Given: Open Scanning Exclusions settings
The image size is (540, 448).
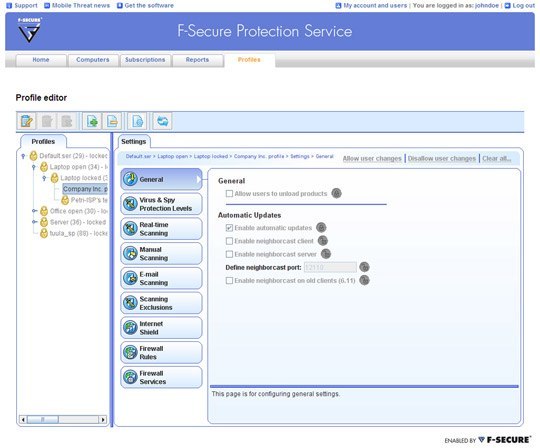Looking at the screenshot, I should tap(161, 303).
